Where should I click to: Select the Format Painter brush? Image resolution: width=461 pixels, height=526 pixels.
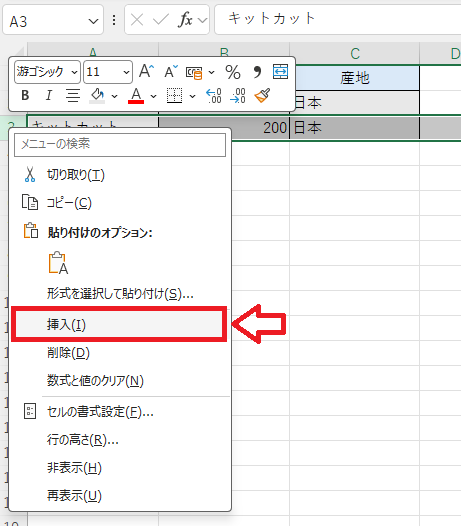(x=262, y=96)
